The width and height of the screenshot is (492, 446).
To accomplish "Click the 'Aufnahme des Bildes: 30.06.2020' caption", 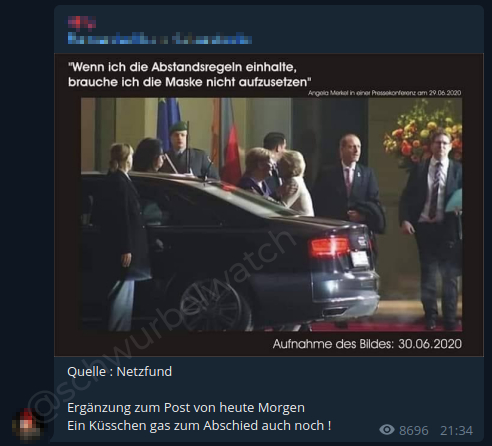I will click(x=367, y=344).
